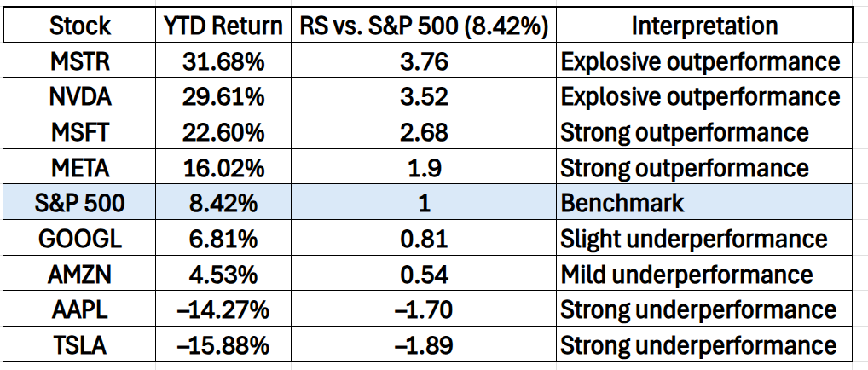Click the S&P 500 row label
Image resolution: width=868 pixels, height=370 pixels.
[79, 204]
